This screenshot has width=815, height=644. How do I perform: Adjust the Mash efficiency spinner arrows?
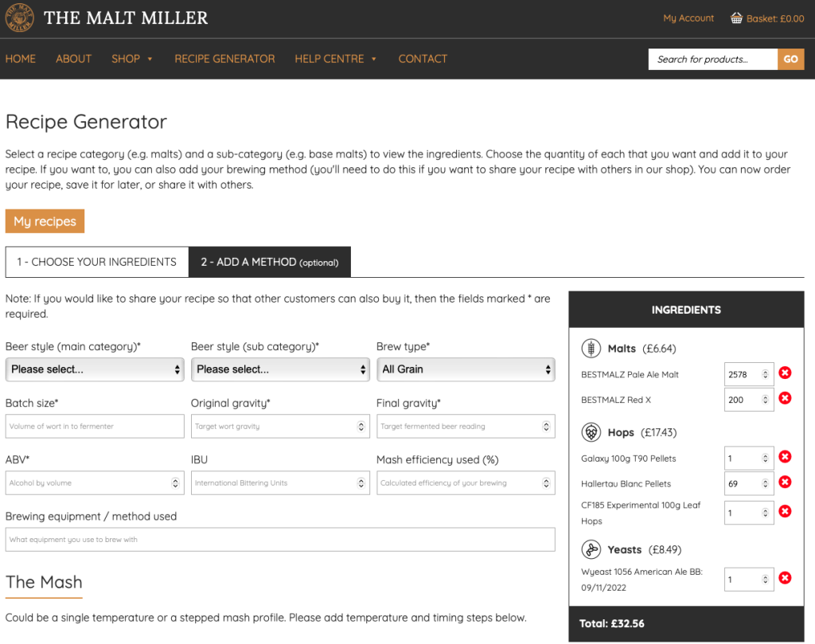(x=546, y=483)
